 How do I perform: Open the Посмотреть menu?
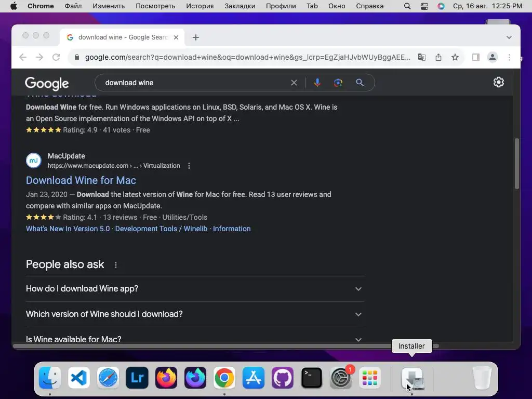[x=155, y=6]
